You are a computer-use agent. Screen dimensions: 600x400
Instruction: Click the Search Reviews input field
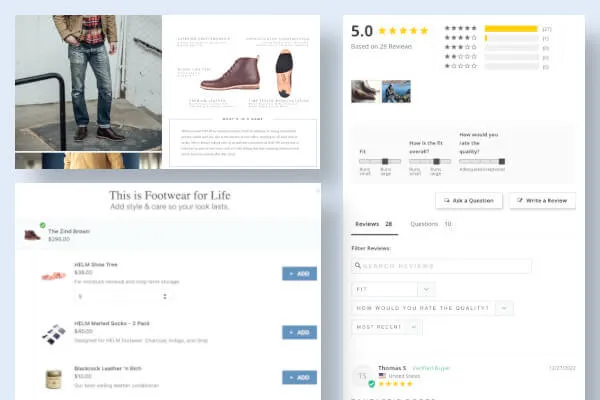click(x=441, y=266)
